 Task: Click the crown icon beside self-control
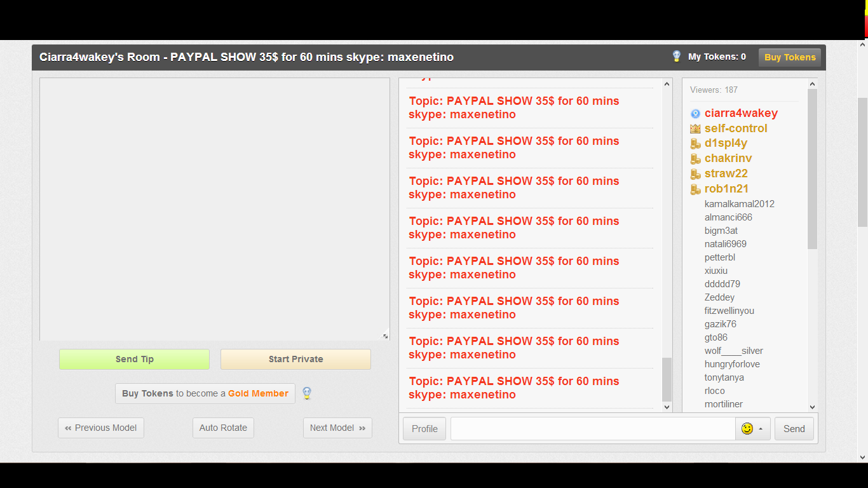(695, 129)
